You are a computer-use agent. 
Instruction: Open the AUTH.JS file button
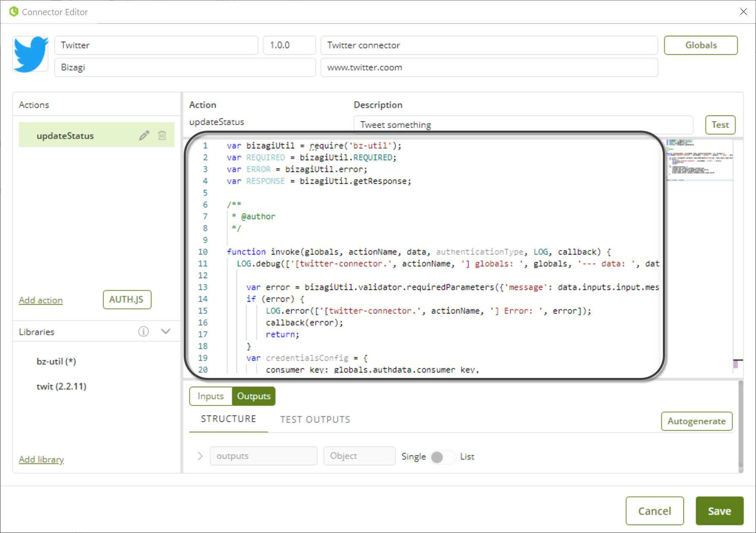(127, 300)
